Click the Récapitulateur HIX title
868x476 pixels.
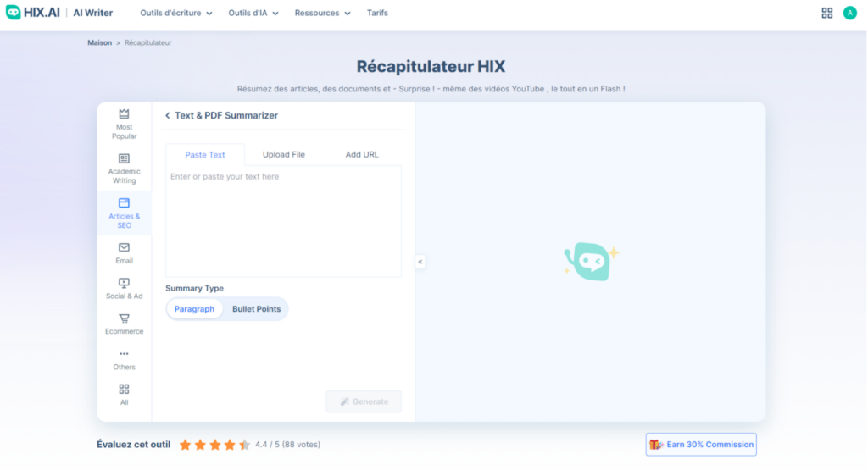[431, 66]
